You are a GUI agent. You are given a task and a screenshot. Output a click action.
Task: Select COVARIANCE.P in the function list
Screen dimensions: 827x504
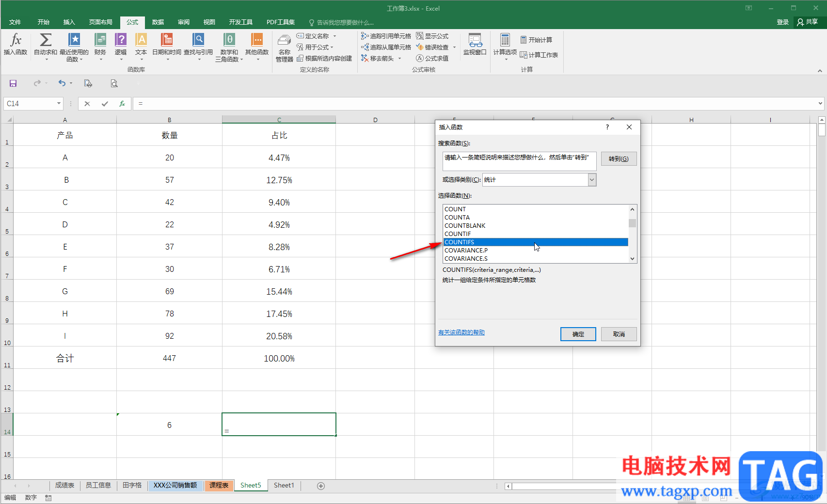coord(536,251)
